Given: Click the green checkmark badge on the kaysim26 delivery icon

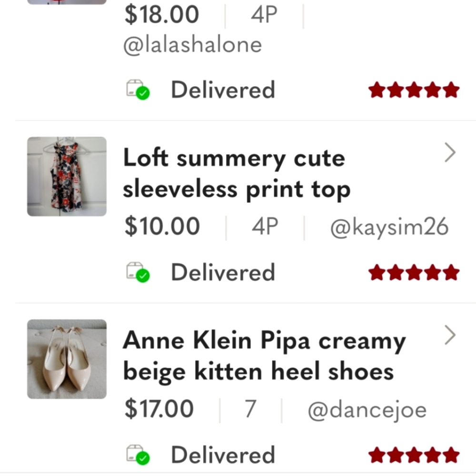Looking at the screenshot, I should (144, 277).
